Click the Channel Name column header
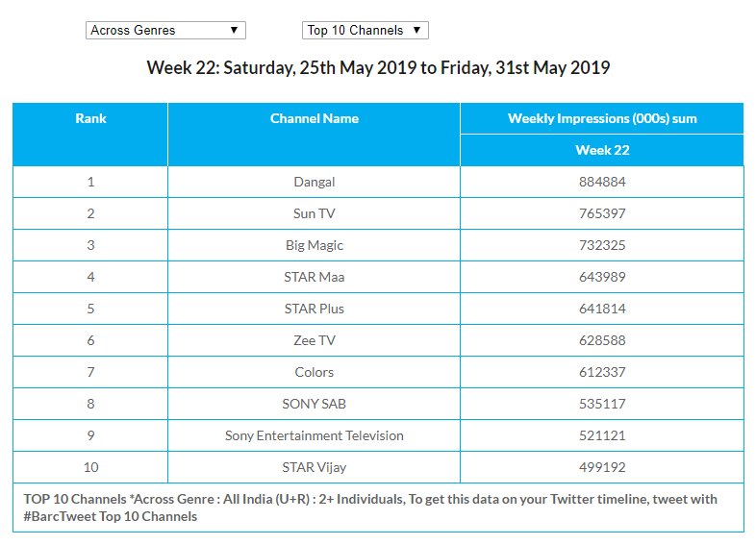The image size is (756, 545). (315, 119)
